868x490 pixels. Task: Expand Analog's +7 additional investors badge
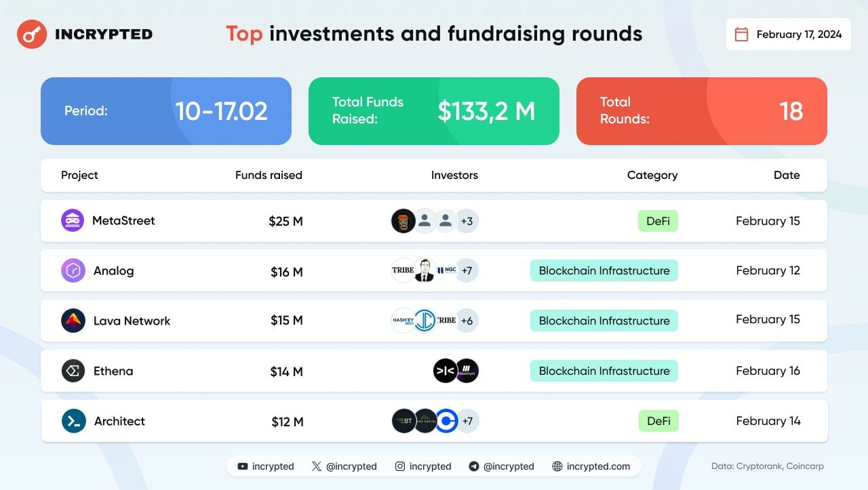click(467, 271)
